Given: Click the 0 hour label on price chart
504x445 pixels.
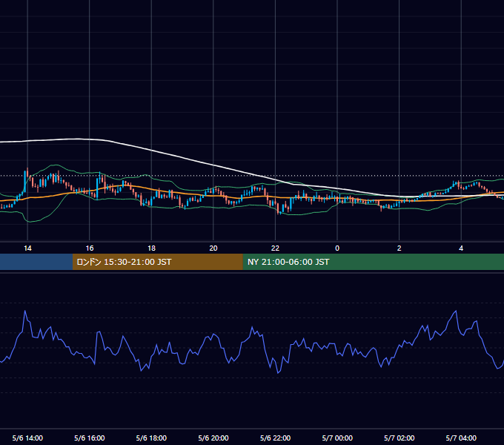Looking at the screenshot, I should click(337, 248).
